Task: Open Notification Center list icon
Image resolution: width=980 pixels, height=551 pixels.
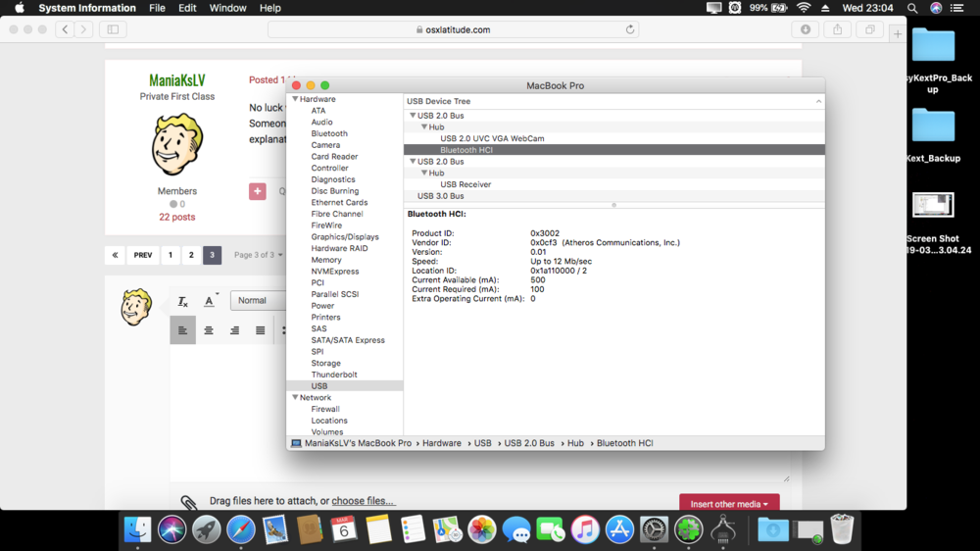Action: click(x=956, y=8)
